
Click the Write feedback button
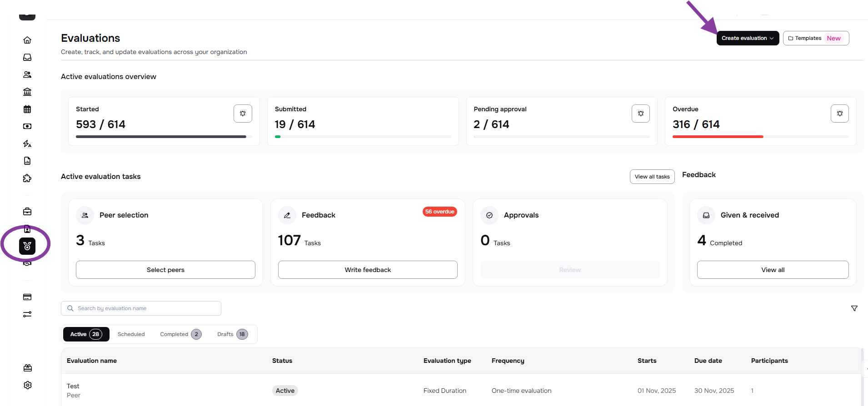tap(368, 270)
